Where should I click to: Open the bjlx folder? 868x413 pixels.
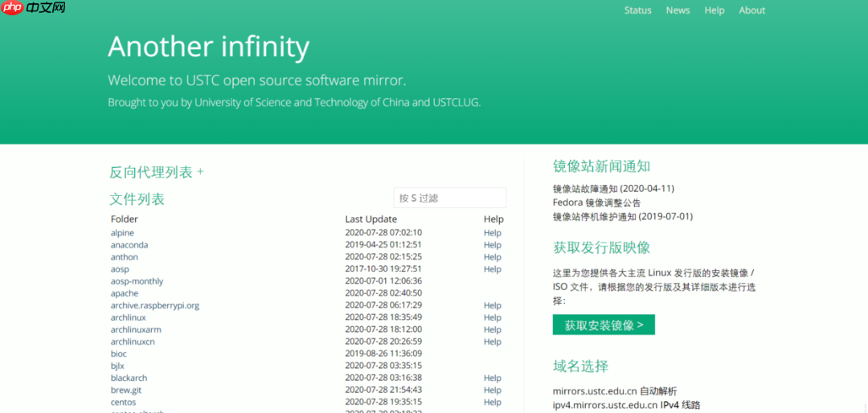[x=117, y=366]
